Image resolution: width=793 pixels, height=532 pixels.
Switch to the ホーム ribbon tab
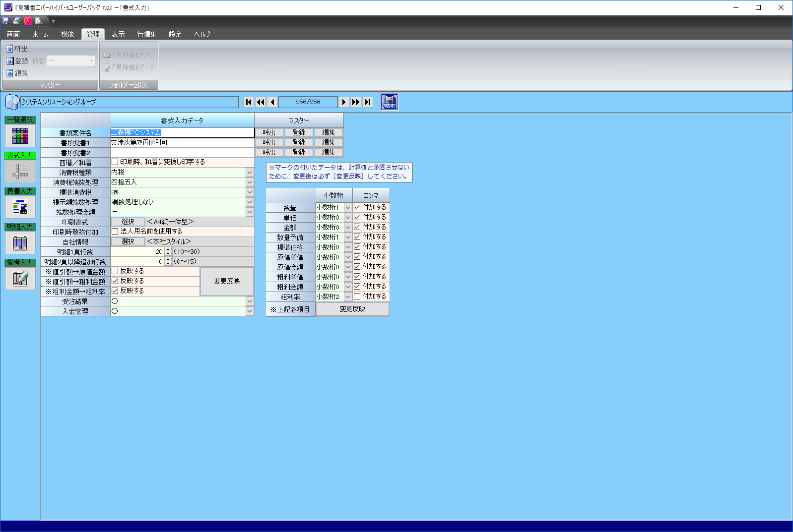tap(41, 34)
